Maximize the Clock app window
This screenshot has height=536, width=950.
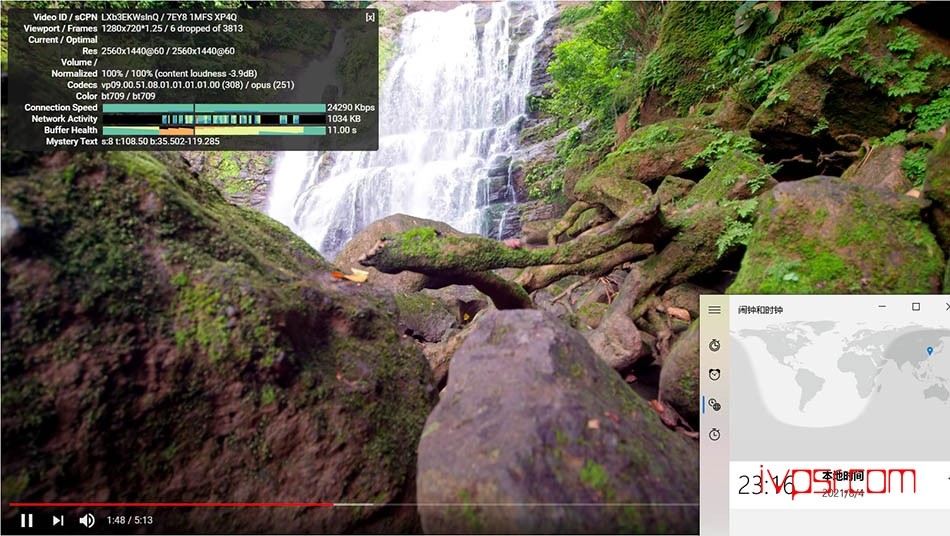[x=916, y=307]
